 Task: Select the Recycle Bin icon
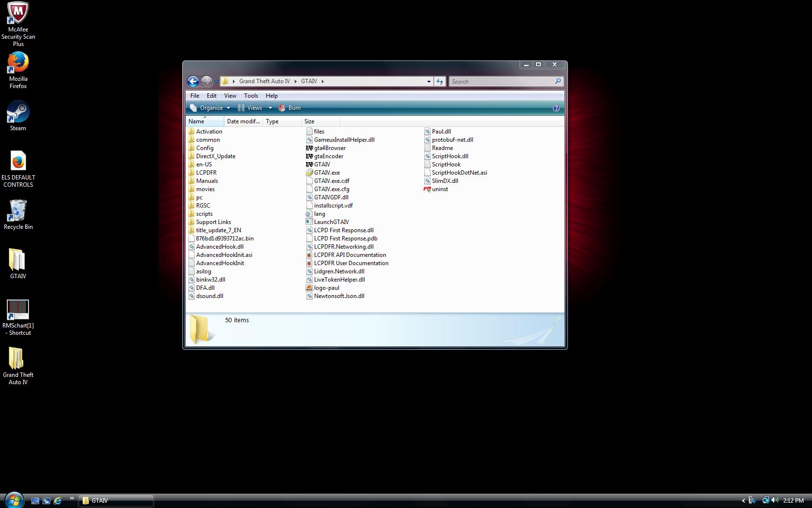click(x=18, y=214)
